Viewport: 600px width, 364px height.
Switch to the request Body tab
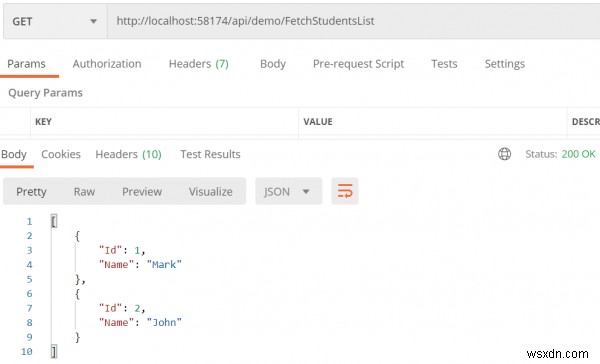[273, 64]
